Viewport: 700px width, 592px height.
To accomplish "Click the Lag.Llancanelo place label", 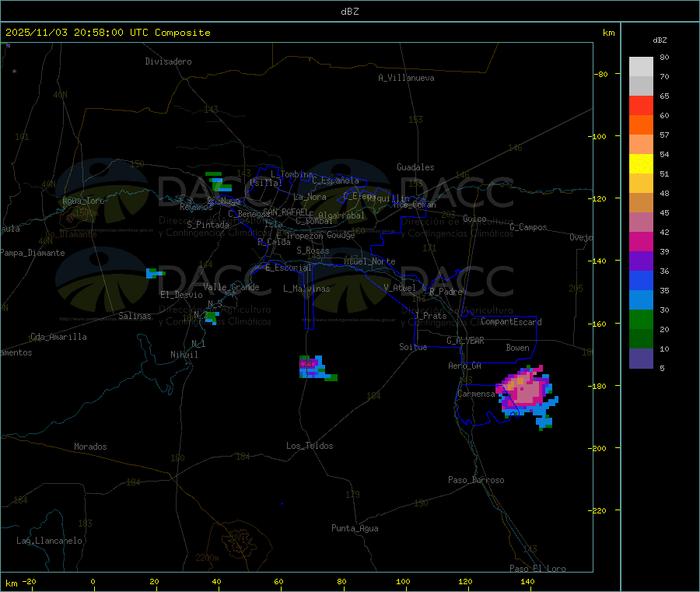I will click(x=49, y=541).
